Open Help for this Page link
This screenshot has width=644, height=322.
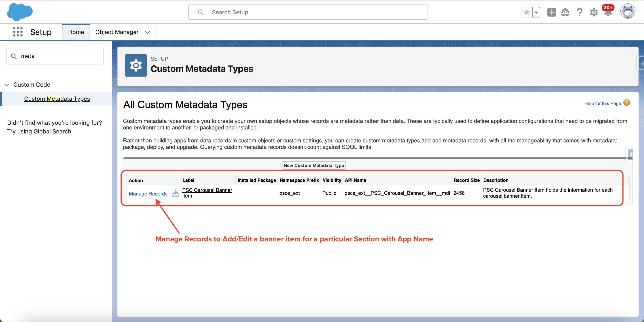pos(602,103)
